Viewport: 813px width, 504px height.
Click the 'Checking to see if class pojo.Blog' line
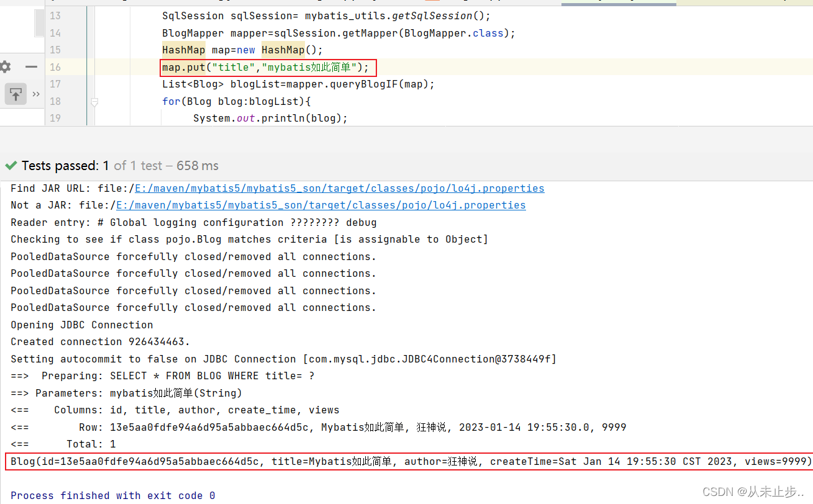(x=250, y=239)
